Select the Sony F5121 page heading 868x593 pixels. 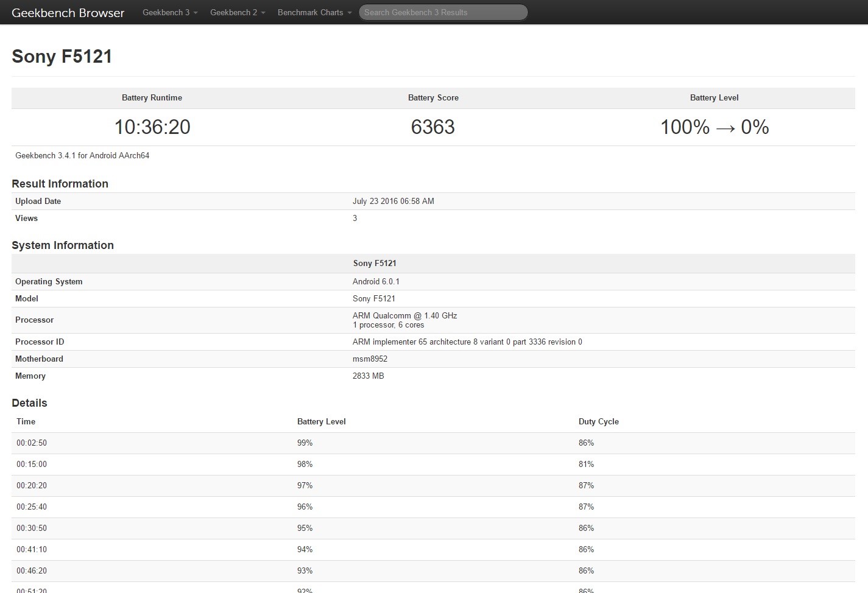coord(62,57)
